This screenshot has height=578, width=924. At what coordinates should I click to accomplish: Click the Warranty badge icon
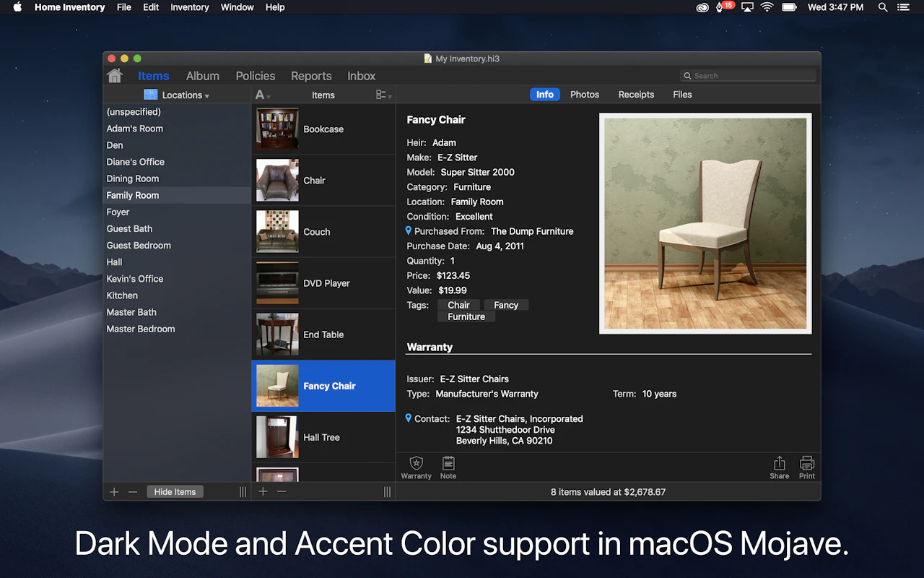(416, 464)
